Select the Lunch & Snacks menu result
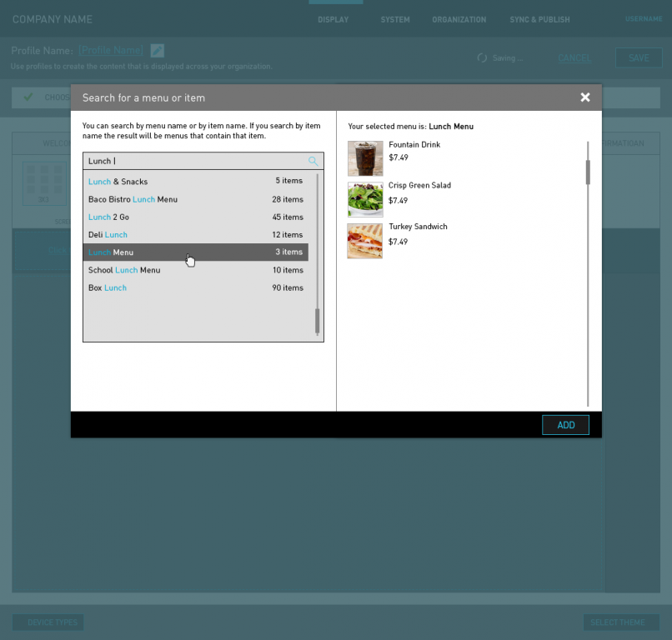Viewport: 672px width, 640px height. (x=196, y=182)
